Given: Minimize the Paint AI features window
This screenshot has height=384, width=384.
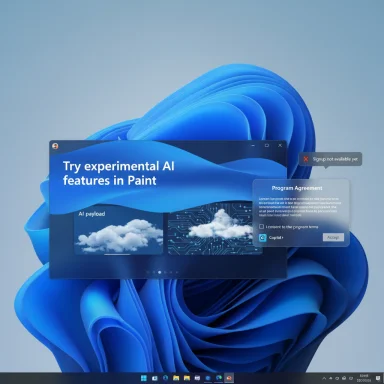Looking at the screenshot, I should [253, 145].
